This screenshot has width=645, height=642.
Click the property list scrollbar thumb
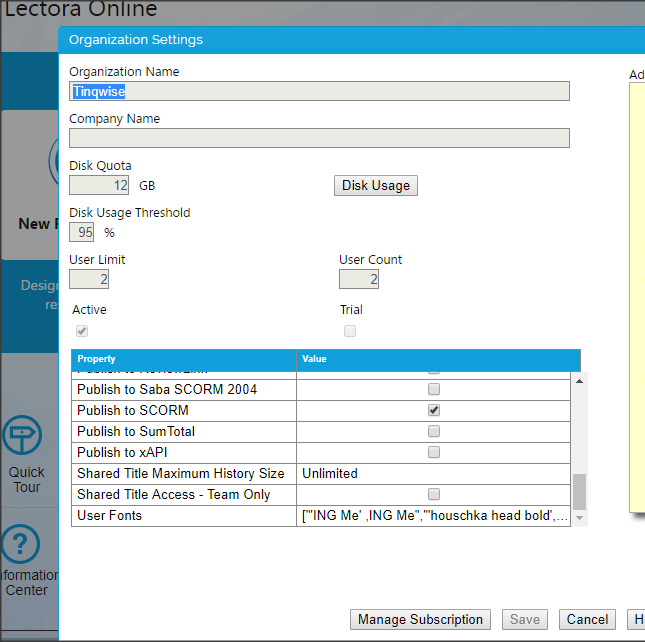click(x=579, y=492)
